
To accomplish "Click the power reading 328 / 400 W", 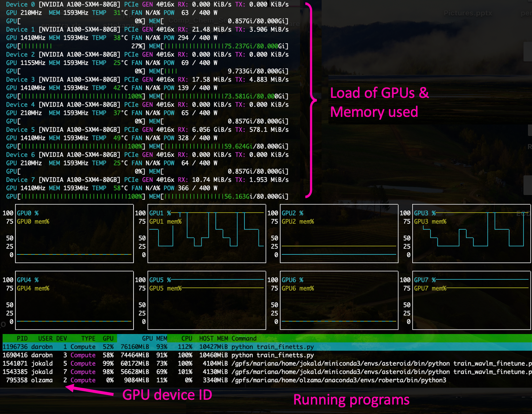I will point(197,138).
